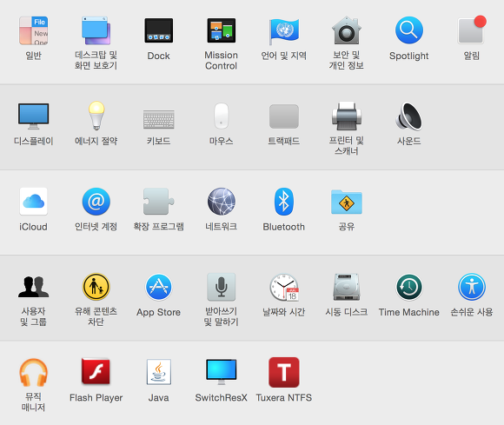Viewport: 504px width, 425px height.
Task: Open 데스크탑 및 화면 보호기 preferences
Action: pyautogui.click(x=96, y=30)
